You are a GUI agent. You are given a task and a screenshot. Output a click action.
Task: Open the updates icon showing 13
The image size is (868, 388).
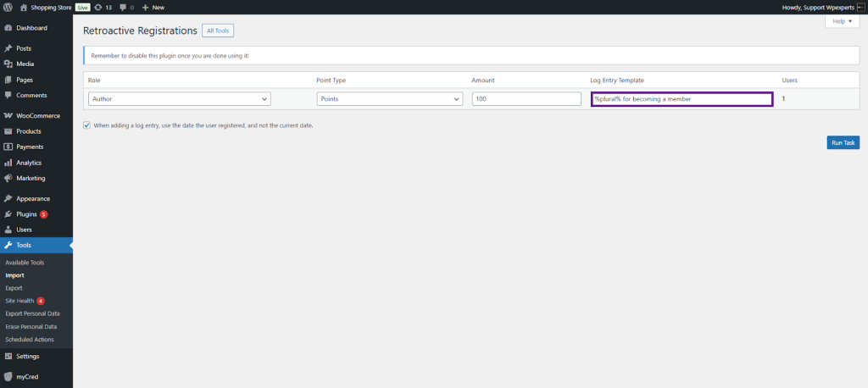pos(99,7)
